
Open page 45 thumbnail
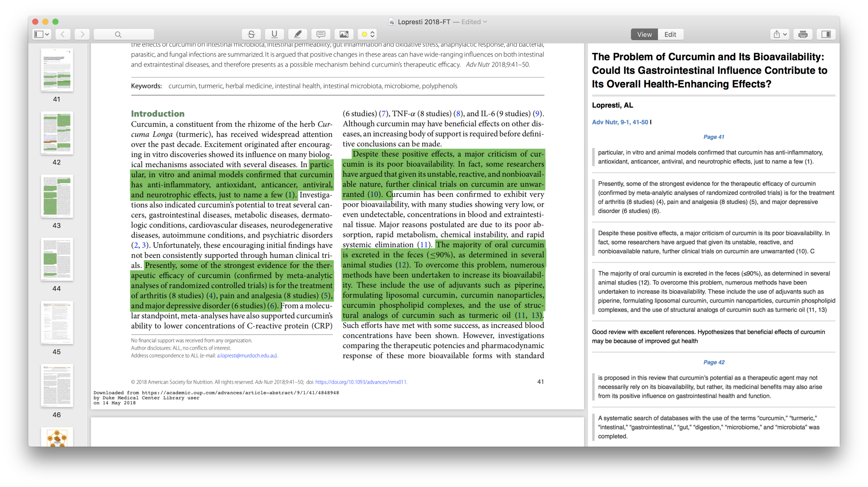pyautogui.click(x=57, y=323)
